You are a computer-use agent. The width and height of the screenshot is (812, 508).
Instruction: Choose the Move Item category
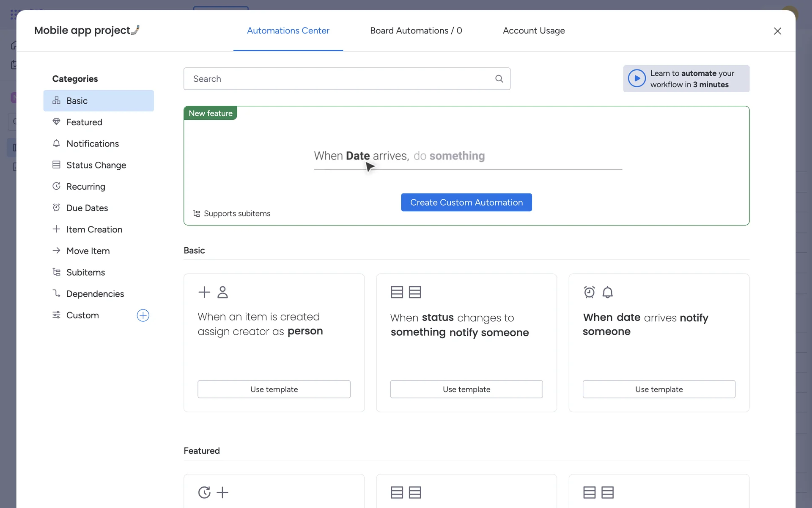[x=88, y=251]
